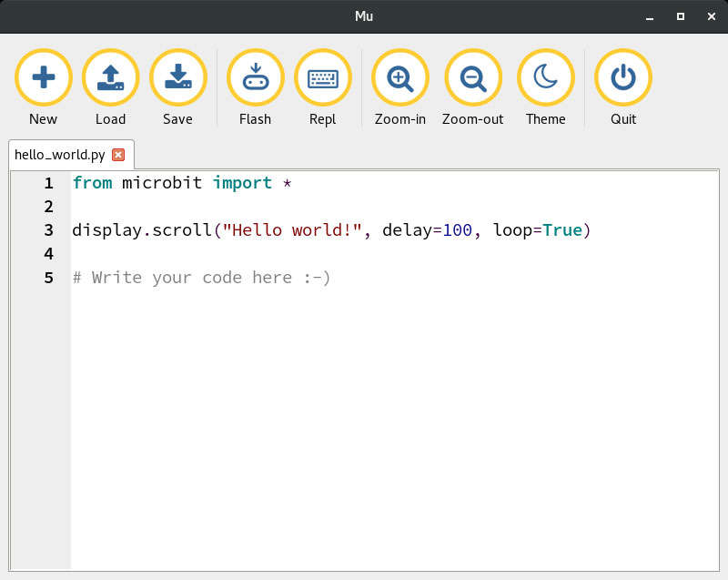Close the hello_world.py tab

(118, 155)
